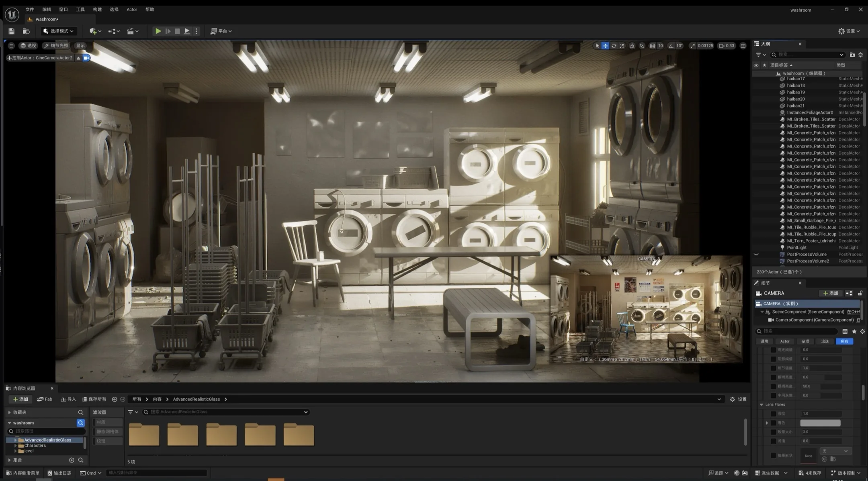Open the 窗口 menu
868x481 pixels.
[63, 9]
